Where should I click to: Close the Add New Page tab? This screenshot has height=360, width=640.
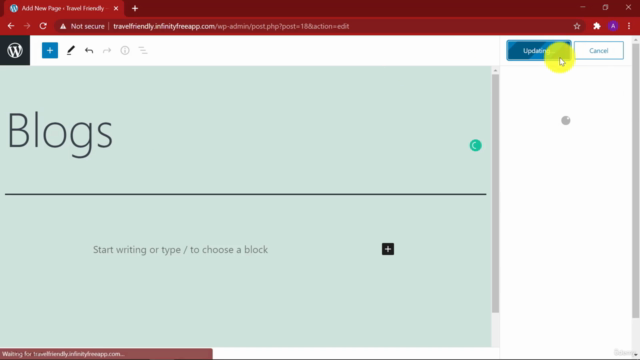coord(116,8)
